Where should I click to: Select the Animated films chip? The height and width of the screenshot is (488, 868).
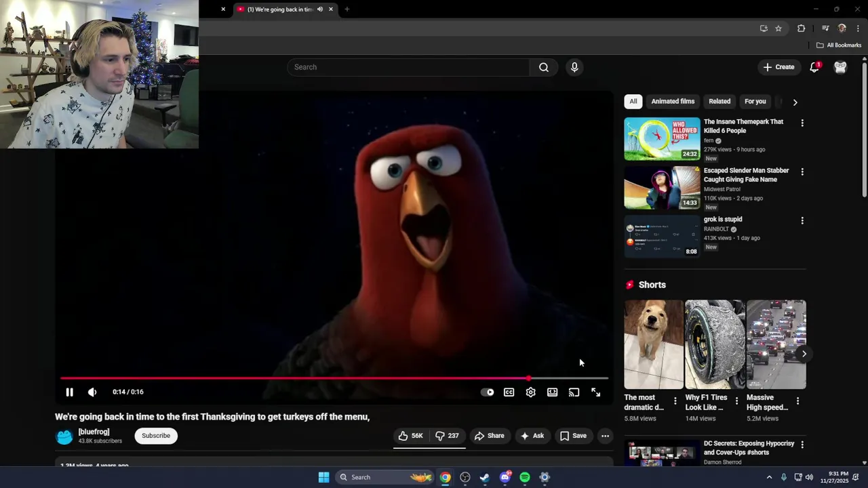(673, 102)
